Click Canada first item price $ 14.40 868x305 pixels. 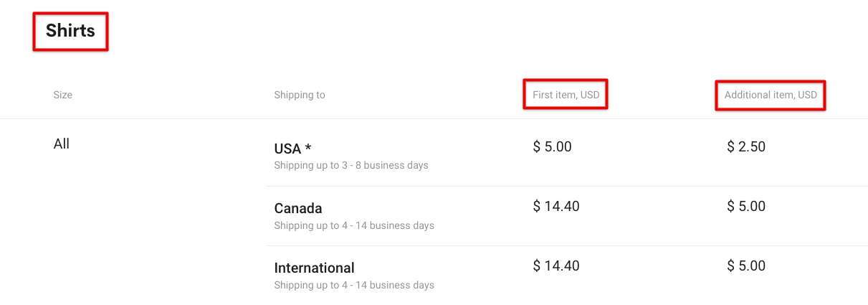click(556, 206)
